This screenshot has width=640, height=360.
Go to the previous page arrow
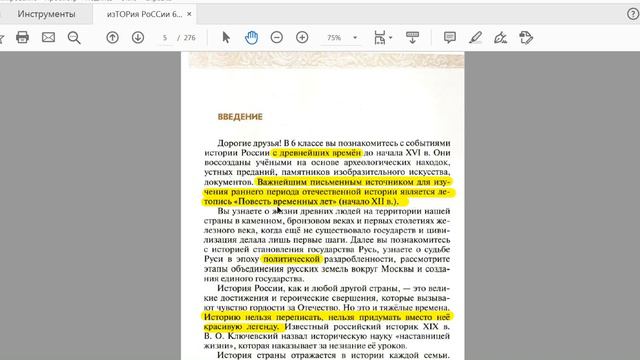[112, 38]
